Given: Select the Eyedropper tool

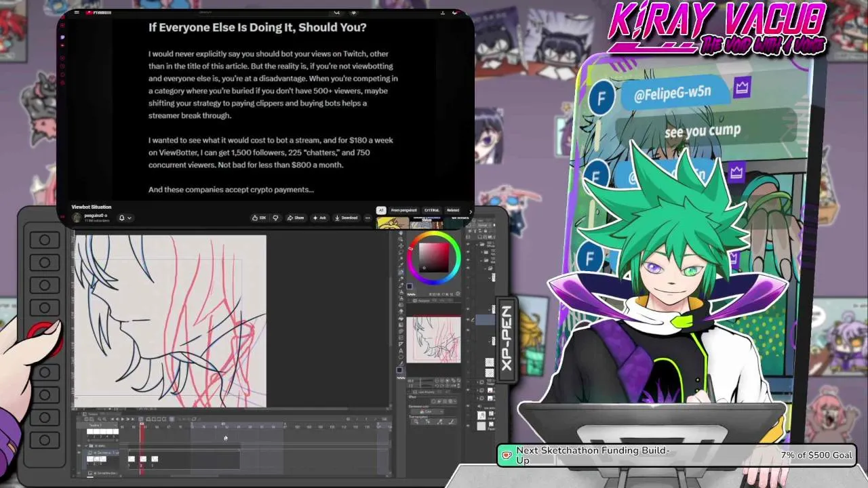Looking at the screenshot, I should tap(401, 265).
